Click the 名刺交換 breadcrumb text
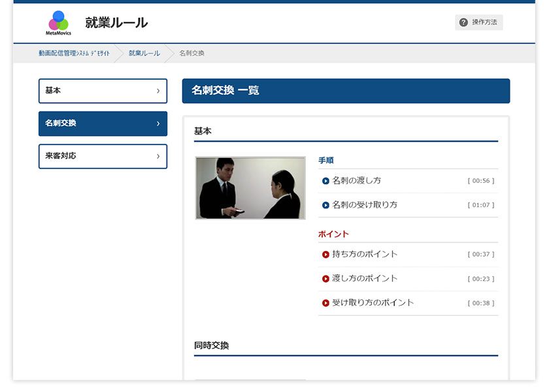Screen dimensions: 549x392 [x=192, y=53]
